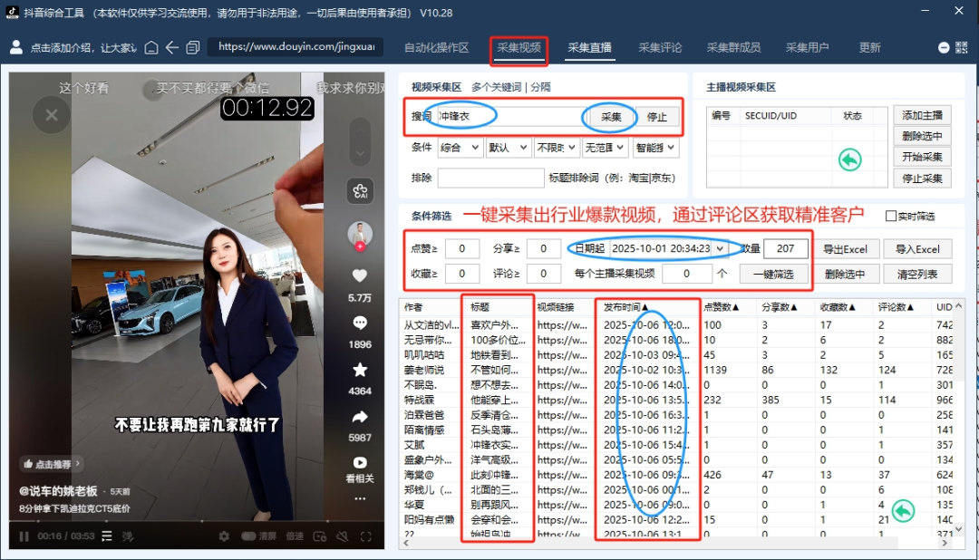Viewport: 979px width, 560px height.
Task: Open the AI assistant icon on video
Action: pos(360,191)
